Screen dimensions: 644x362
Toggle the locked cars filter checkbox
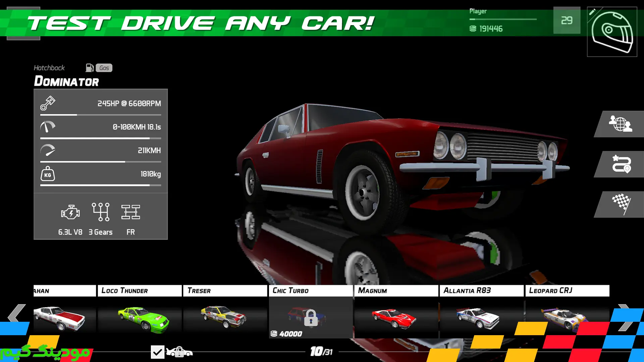(157, 352)
